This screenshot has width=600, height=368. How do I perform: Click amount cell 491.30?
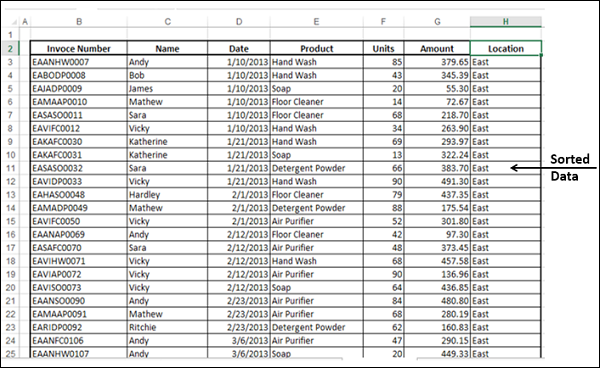[x=437, y=181]
